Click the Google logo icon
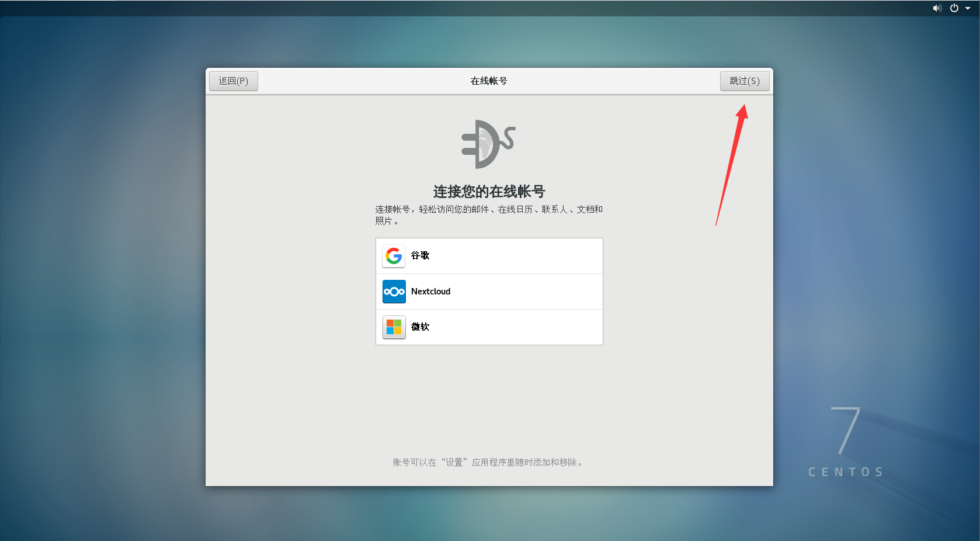This screenshot has height=541, width=980. 394,256
